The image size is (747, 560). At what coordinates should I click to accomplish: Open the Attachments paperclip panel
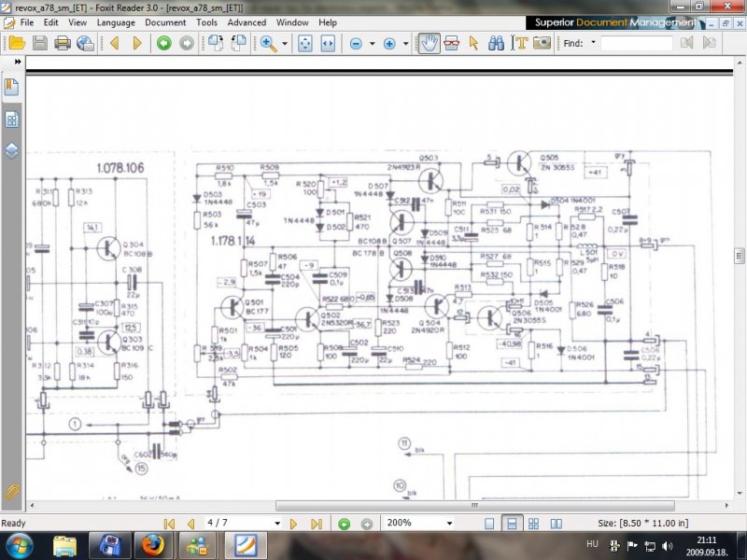[x=11, y=492]
